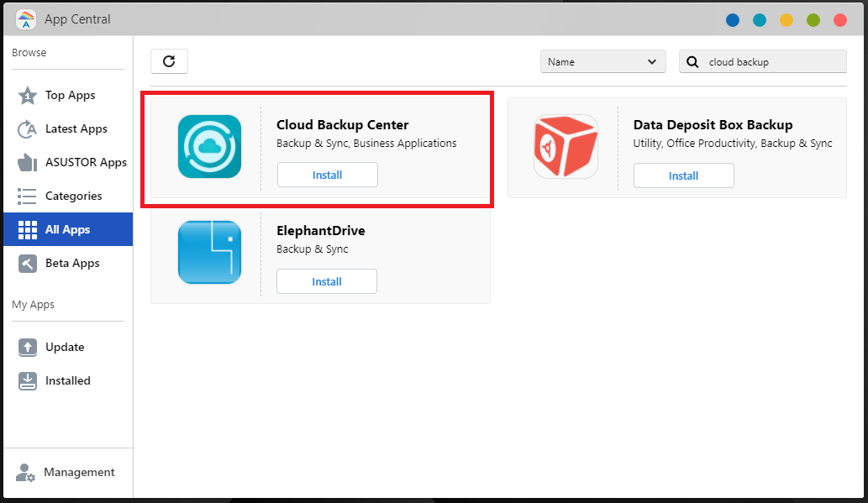Screen dimensions: 868x503
Task: Install Data Deposit Box Backup
Action: pyautogui.click(x=684, y=176)
